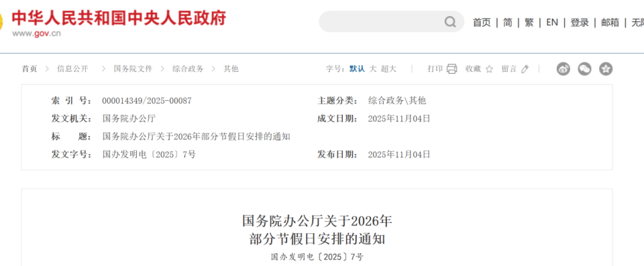Click the 国务院办公厅 issuing agency value
The image size is (644, 266).
coord(129,119)
